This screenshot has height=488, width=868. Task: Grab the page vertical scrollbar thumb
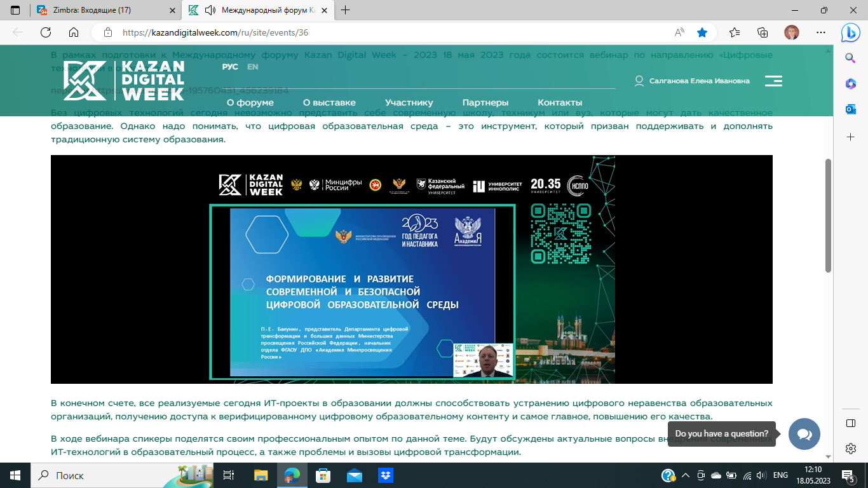[x=828, y=216]
